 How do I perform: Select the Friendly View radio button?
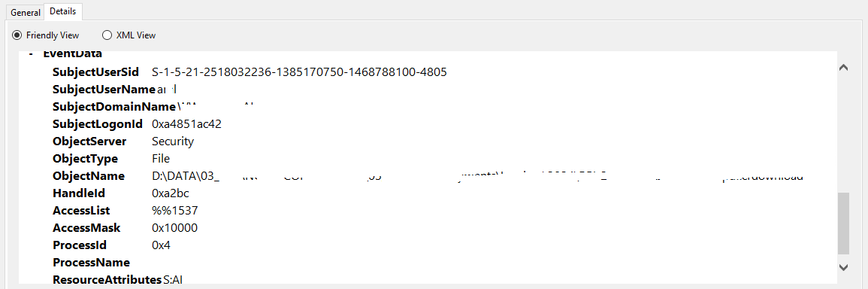click(x=46, y=35)
